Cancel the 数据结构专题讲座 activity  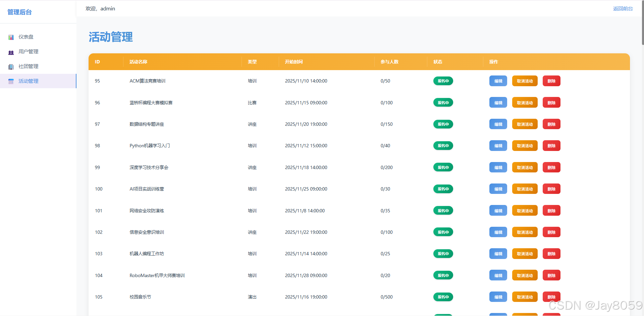(525, 124)
